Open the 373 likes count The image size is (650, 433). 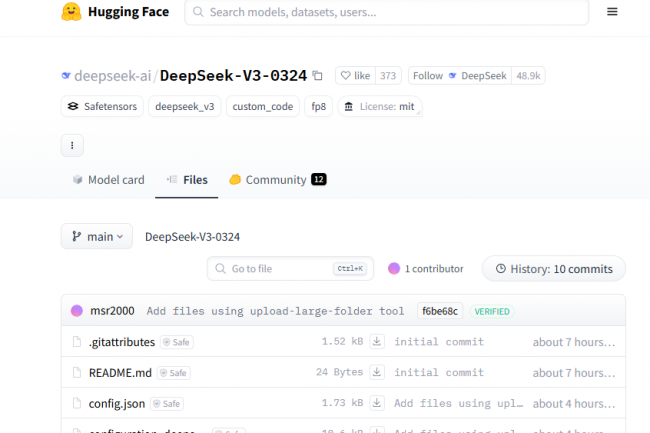[x=388, y=75]
